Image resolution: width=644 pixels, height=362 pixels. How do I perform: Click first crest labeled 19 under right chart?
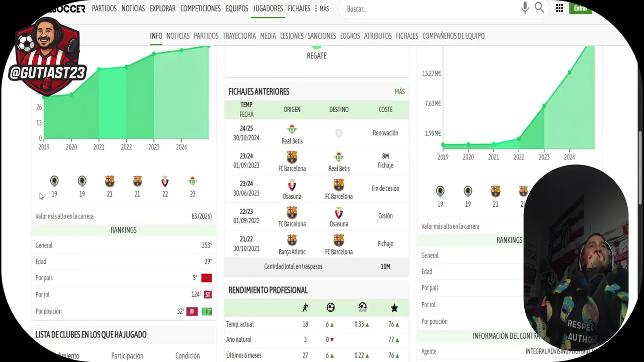pos(440,192)
